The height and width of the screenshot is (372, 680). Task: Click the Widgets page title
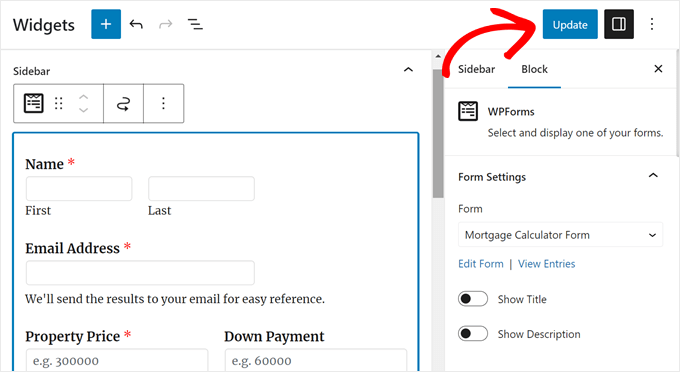(44, 25)
